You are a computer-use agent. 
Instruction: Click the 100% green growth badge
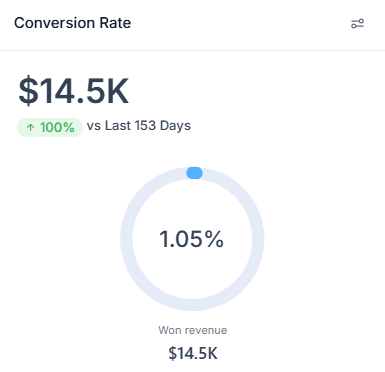(x=50, y=127)
